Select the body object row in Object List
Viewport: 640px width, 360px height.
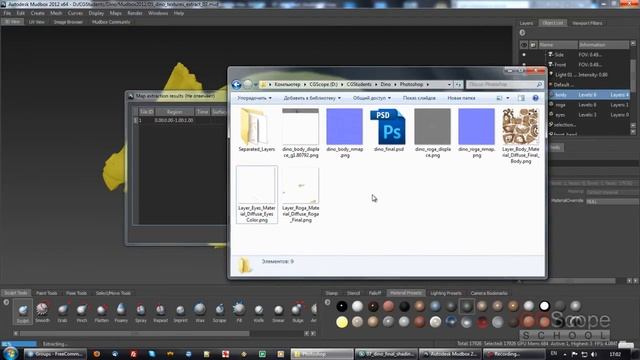589,95
